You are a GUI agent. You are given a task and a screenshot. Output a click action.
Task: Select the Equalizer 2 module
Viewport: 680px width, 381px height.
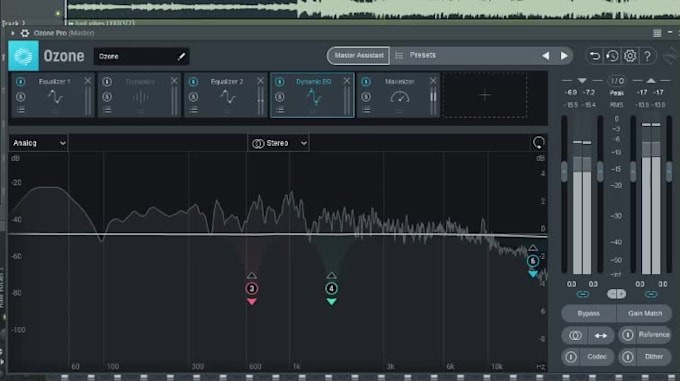pyautogui.click(x=226, y=95)
